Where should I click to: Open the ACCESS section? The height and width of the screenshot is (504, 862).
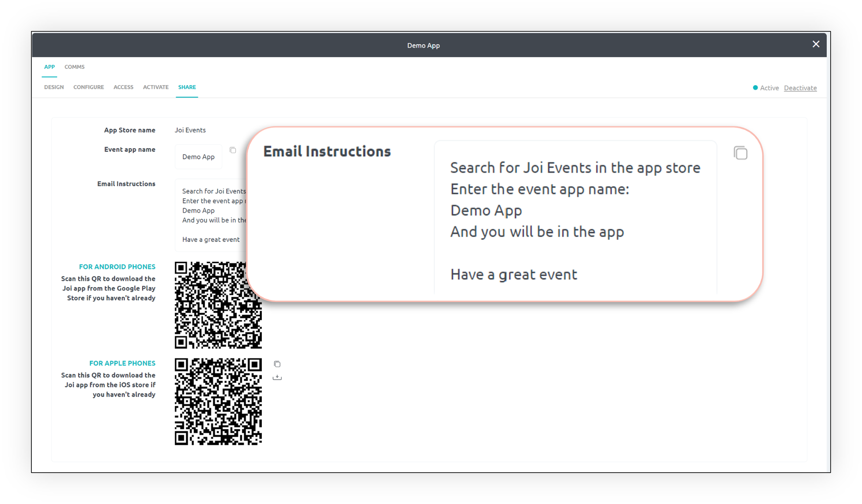(123, 87)
